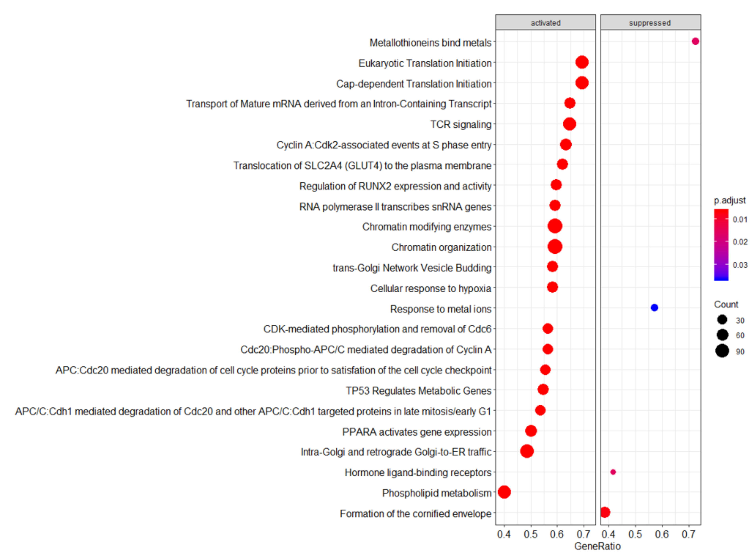
Task: Click the Cellular response to hypoxia label
Action: [x=431, y=289]
